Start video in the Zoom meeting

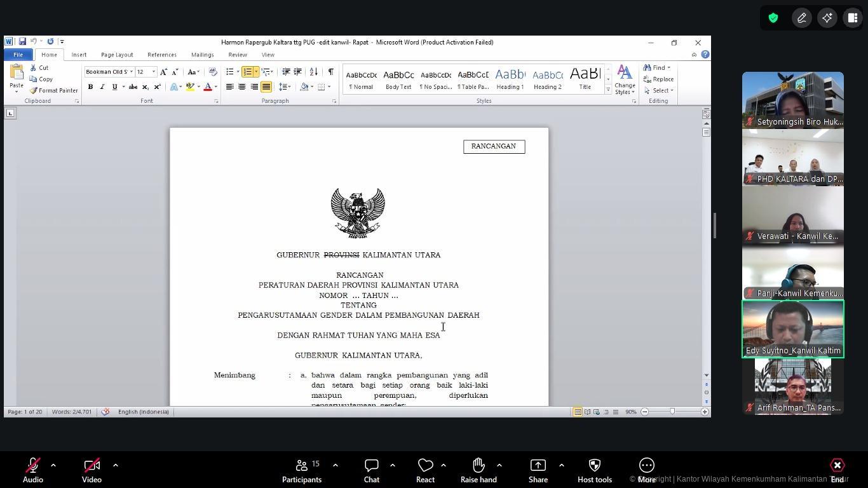pos(92,470)
